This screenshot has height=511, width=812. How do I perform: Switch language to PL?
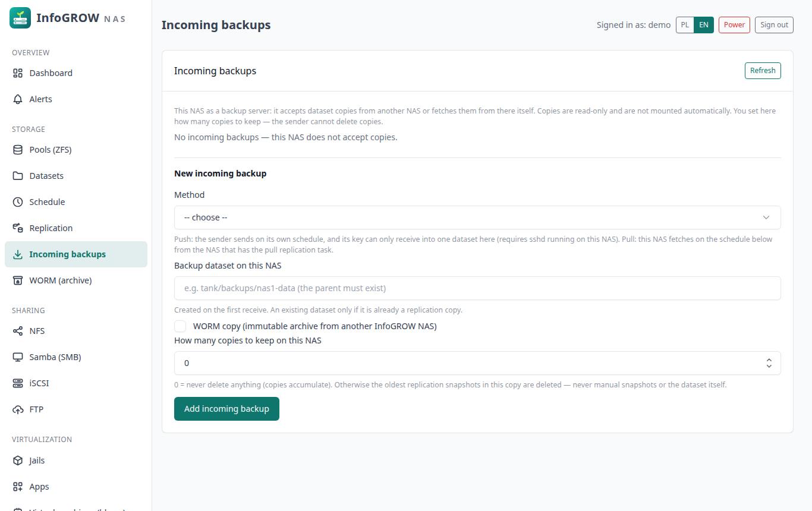click(x=685, y=25)
